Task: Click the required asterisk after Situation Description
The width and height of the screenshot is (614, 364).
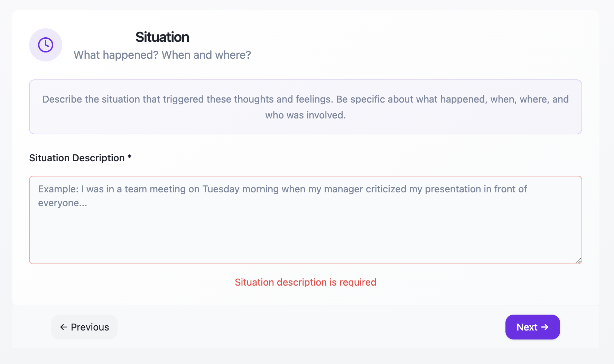Action: [129, 157]
